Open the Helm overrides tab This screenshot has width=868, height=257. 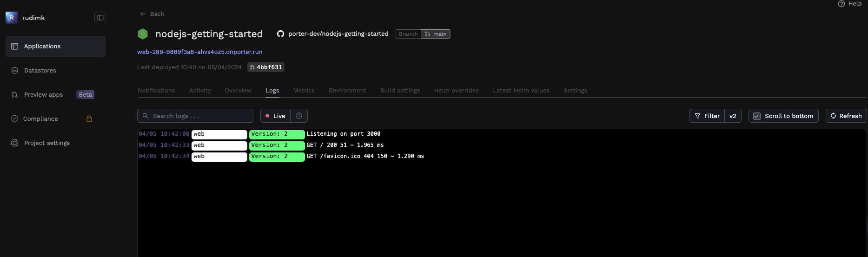click(x=457, y=91)
